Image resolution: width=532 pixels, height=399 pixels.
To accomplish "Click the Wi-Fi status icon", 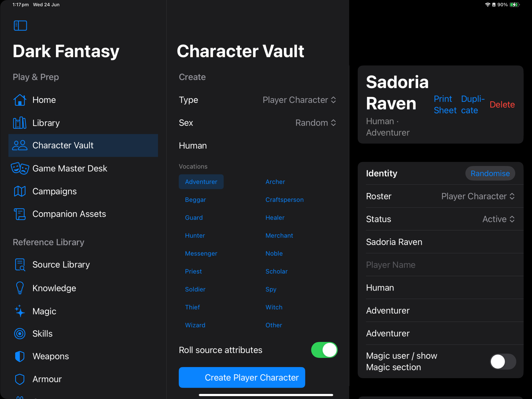I will pos(488,4).
